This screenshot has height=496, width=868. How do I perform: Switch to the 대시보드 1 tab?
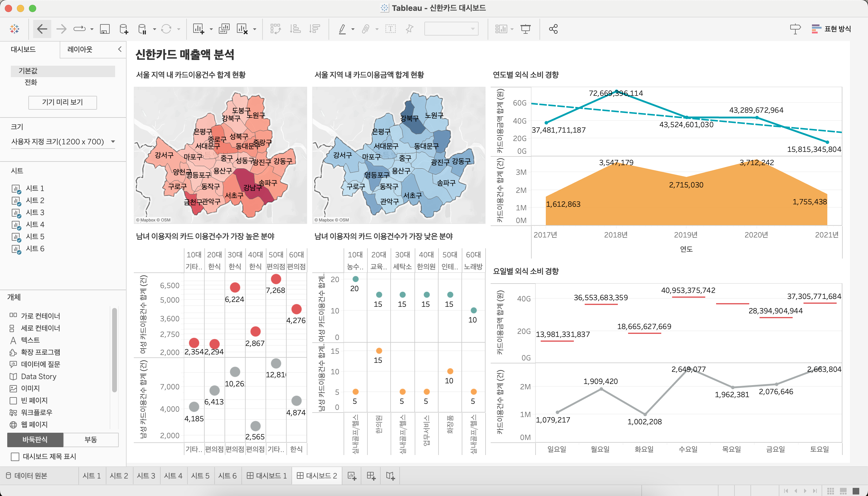(x=267, y=476)
